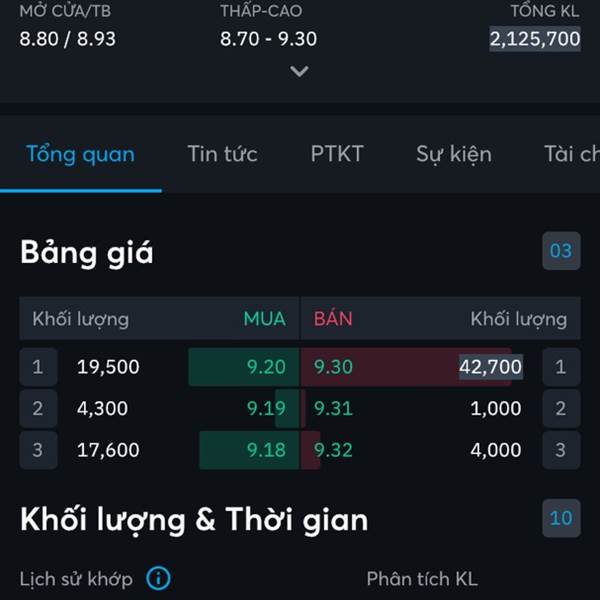The image size is (600, 600).
Task: Pick sell price 9.31
Action: pyautogui.click(x=333, y=408)
